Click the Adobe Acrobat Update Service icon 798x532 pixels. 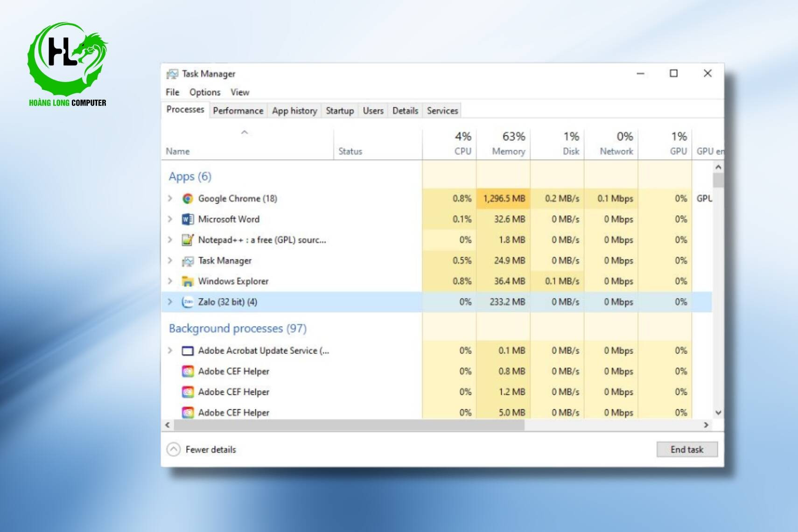(x=188, y=351)
